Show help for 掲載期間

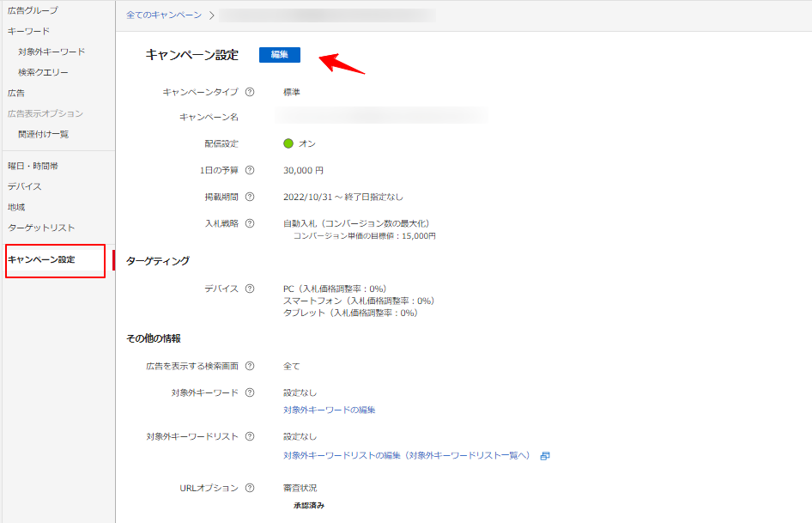[x=250, y=197]
